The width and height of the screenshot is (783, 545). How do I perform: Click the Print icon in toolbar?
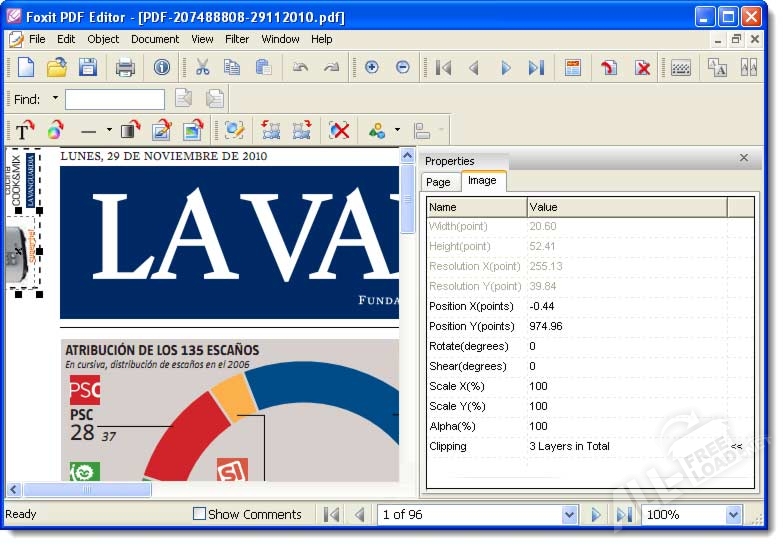pyautogui.click(x=125, y=67)
